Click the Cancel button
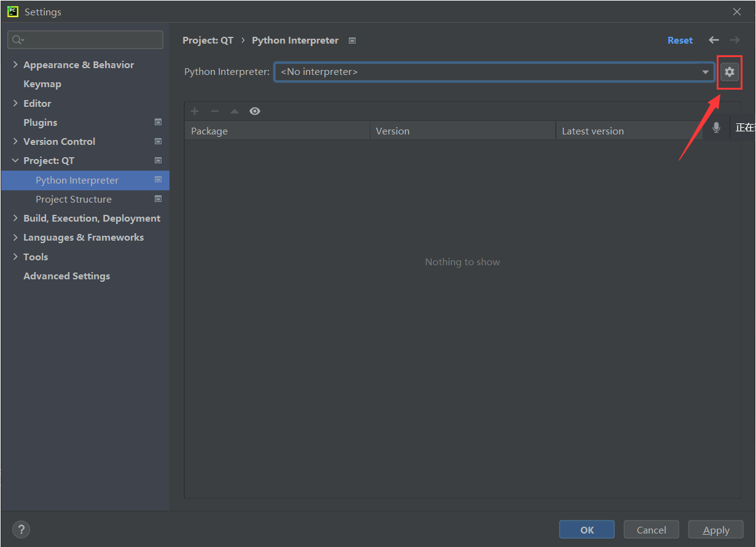Screen dimensions: 756x547 (651, 530)
